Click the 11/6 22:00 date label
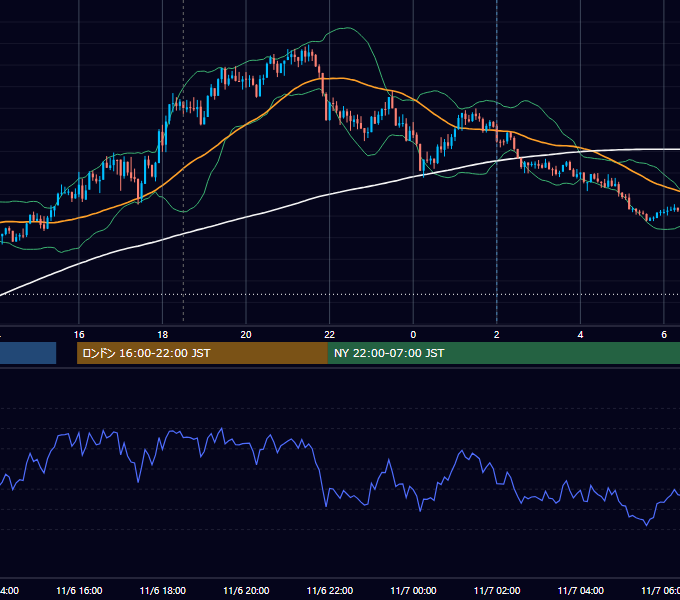The width and height of the screenshot is (680, 600). [x=330, y=591]
